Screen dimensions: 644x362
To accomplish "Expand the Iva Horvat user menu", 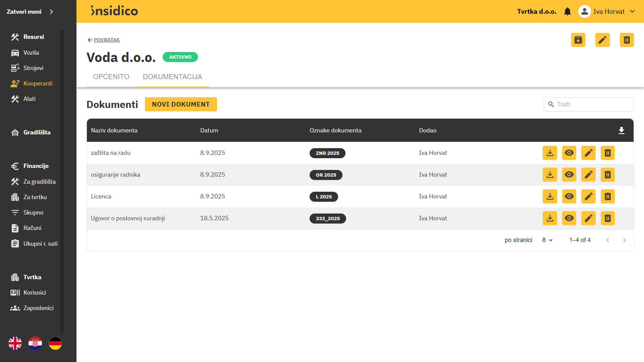I will point(632,11).
